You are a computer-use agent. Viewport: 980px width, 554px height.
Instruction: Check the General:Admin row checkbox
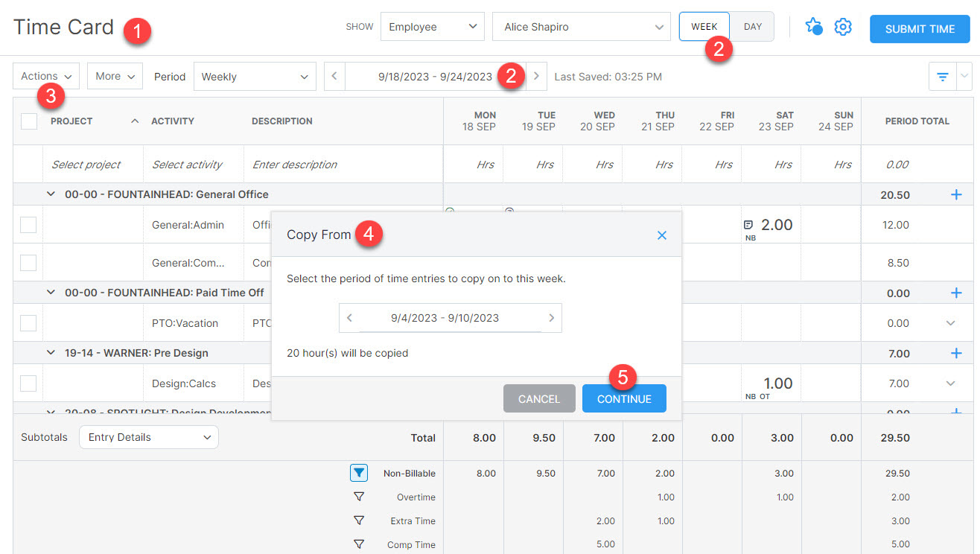[x=28, y=224]
